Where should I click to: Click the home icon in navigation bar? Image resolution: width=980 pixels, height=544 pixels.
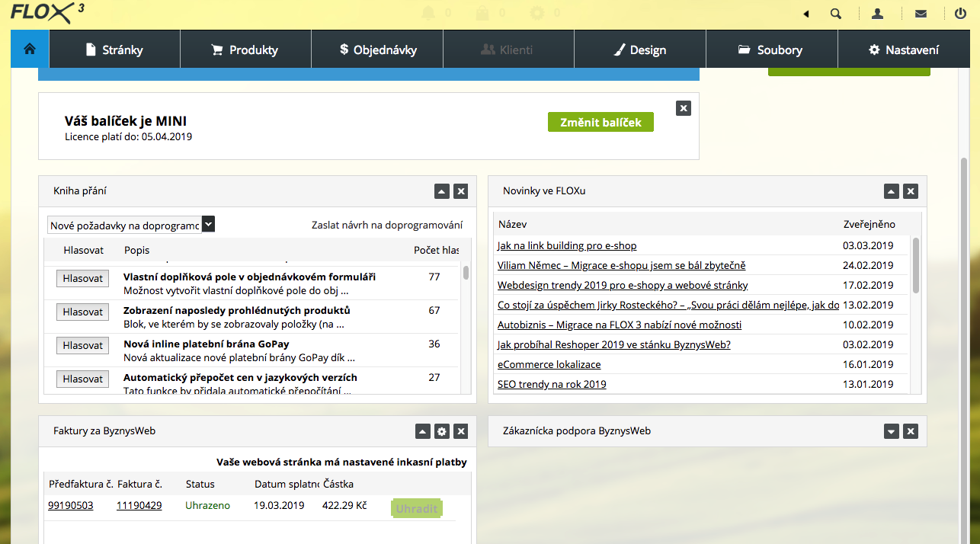[x=30, y=50]
